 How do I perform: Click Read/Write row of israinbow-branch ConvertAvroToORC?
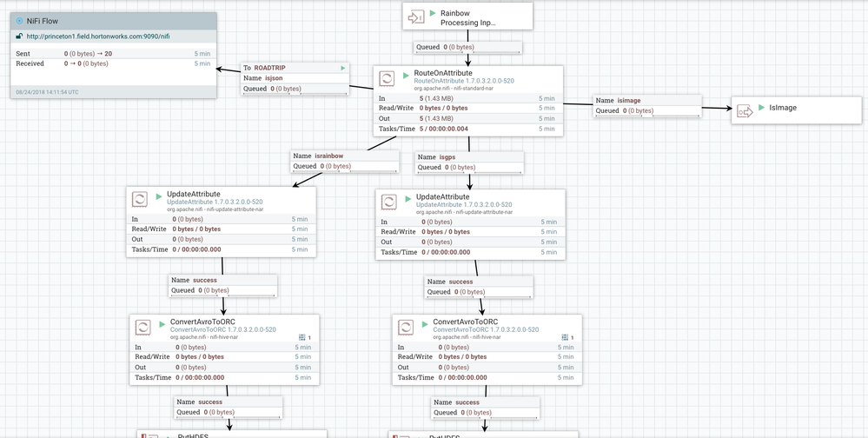pos(225,357)
